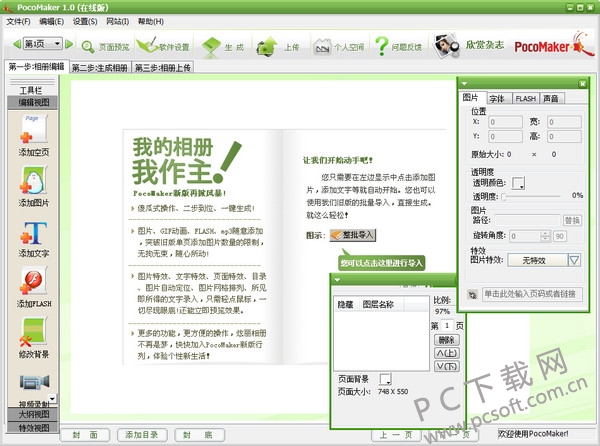
Task: Expand 大纲视图 outline view section
Action: pos(33,414)
